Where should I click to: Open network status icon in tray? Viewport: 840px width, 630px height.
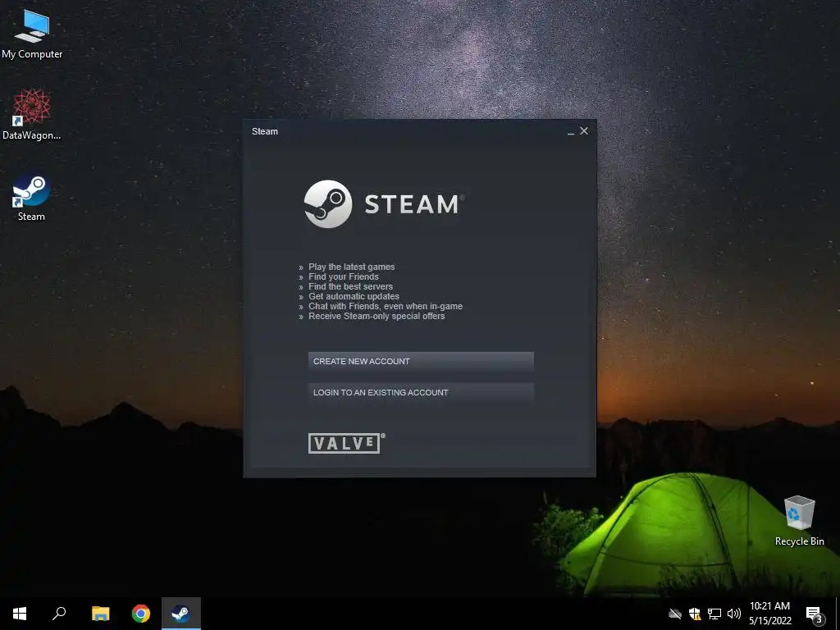714,614
